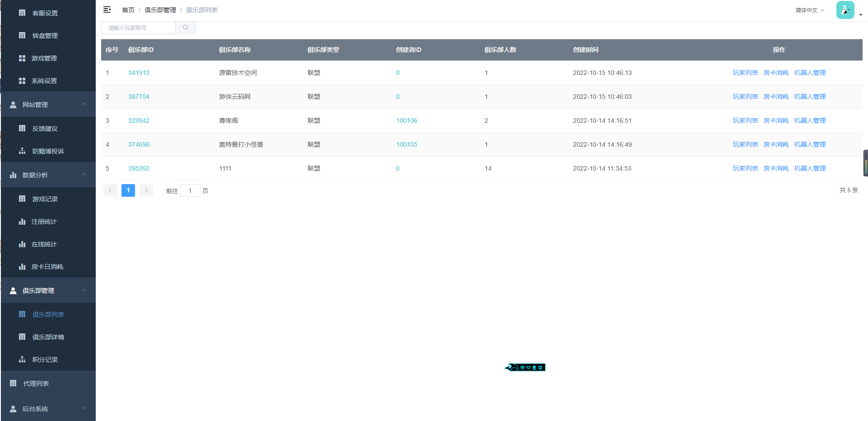Click the hamburger sidebar collapse icon
868x421 pixels.
click(107, 9)
